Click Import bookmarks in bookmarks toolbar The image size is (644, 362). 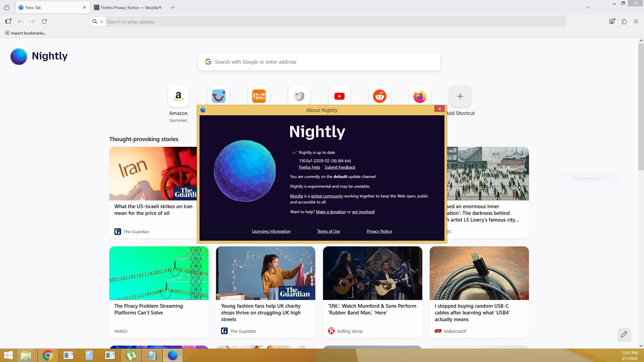point(25,33)
